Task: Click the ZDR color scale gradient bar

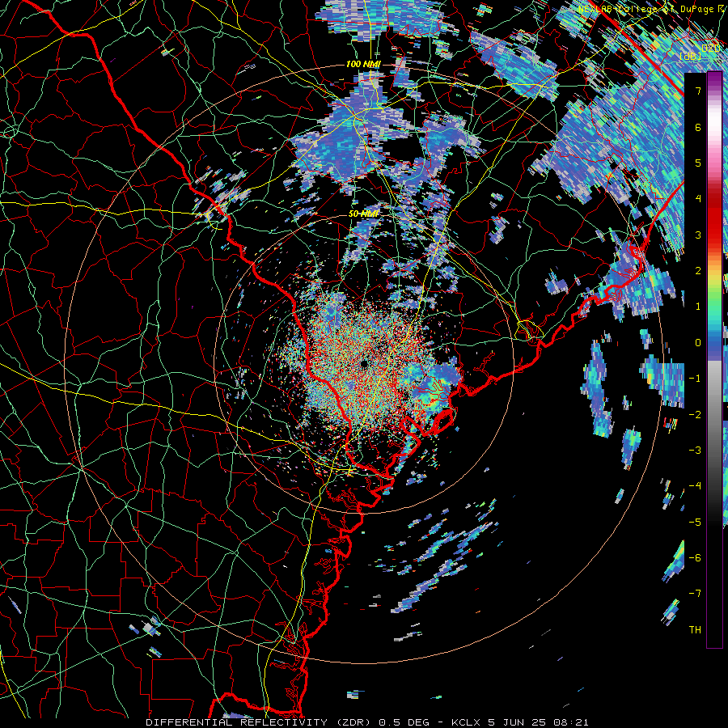Action: click(x=714, y=360)
